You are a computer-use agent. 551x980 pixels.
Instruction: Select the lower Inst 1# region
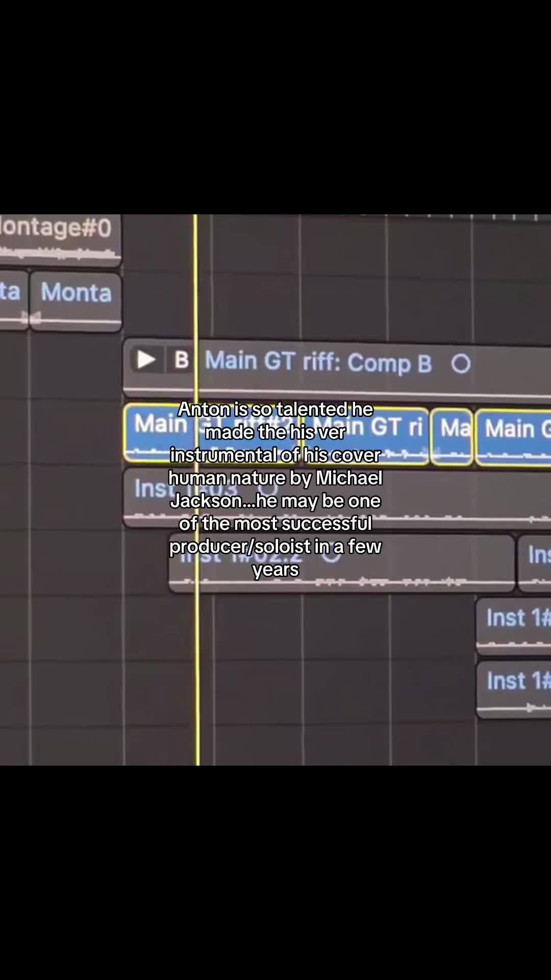coord(514,689)
